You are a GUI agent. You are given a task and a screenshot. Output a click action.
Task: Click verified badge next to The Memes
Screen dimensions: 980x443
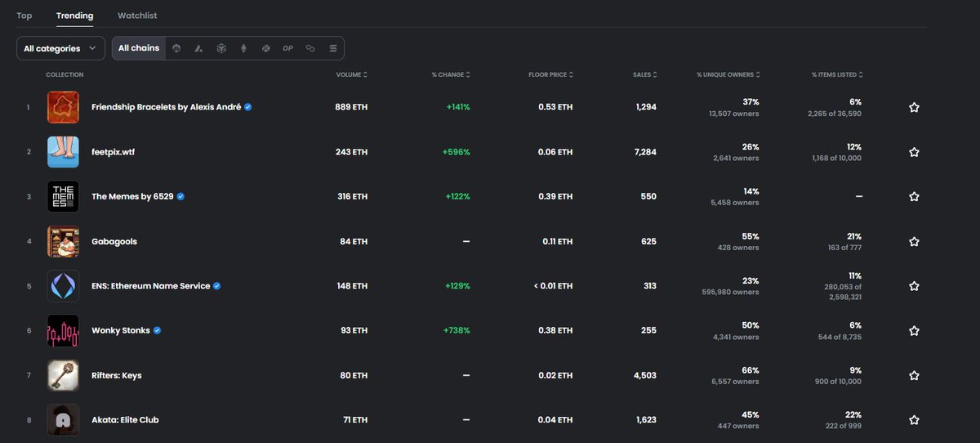[180, 196]
